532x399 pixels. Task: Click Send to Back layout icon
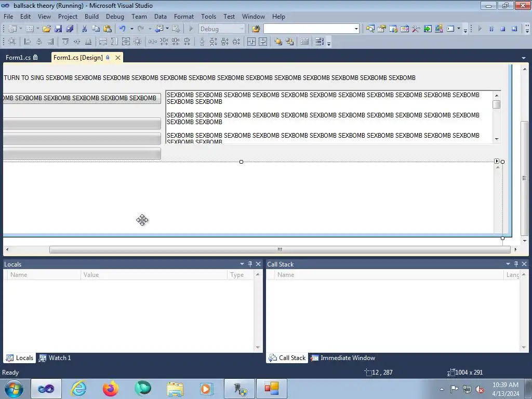coord(290,42)
